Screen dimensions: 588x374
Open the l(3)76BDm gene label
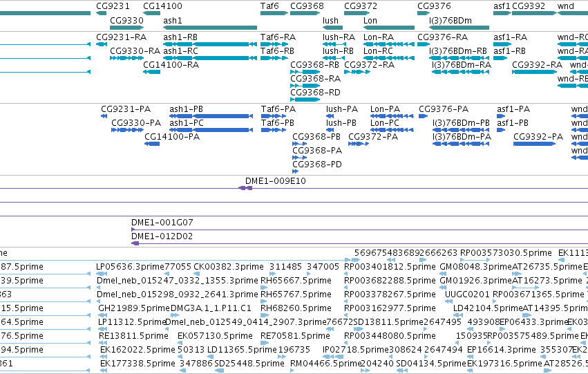(x=451, y=21)
